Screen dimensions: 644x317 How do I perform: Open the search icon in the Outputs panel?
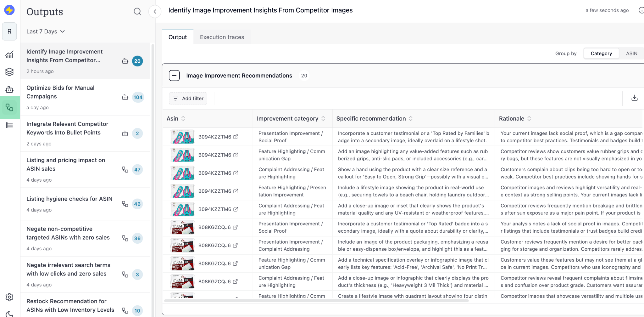[137, 11]
